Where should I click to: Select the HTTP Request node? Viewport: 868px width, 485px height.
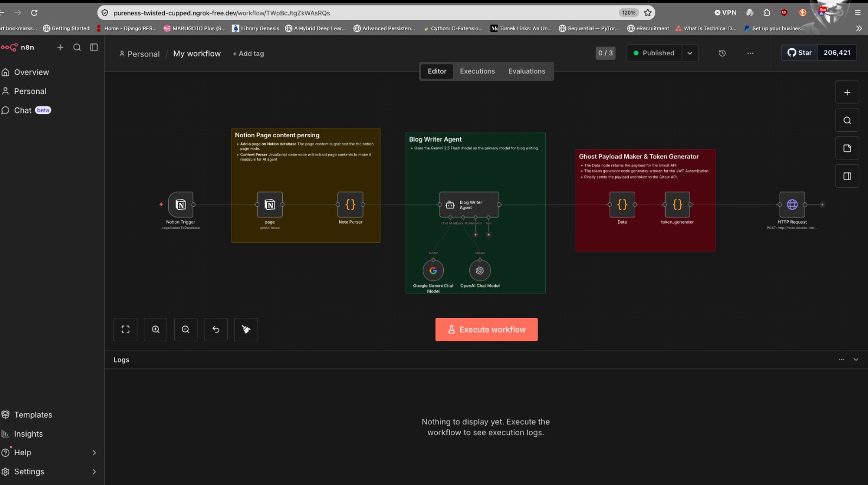pos(792,205)
